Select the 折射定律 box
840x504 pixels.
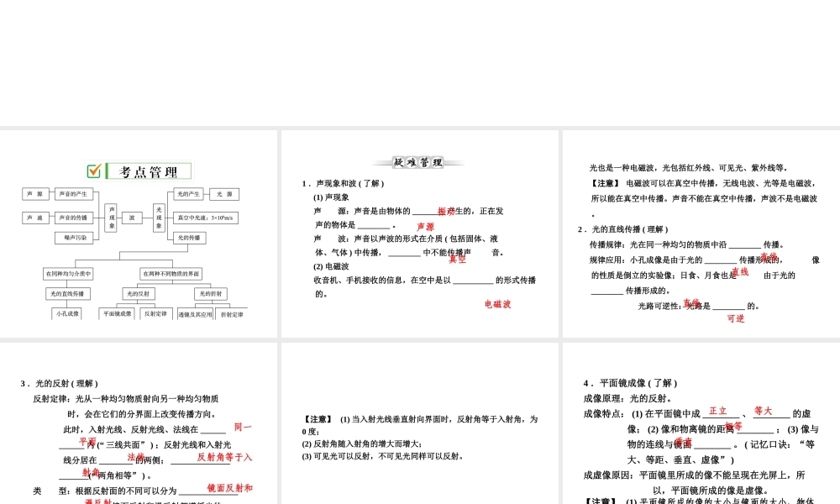click(x=232, y=314)
